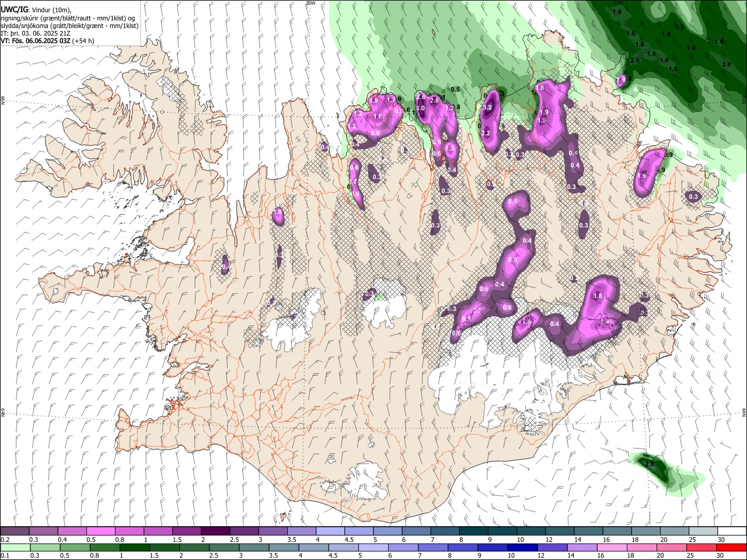
Task: Click the "VT: Fös. 06.06.2025 03Z" valid time
Action: point(36,41)
